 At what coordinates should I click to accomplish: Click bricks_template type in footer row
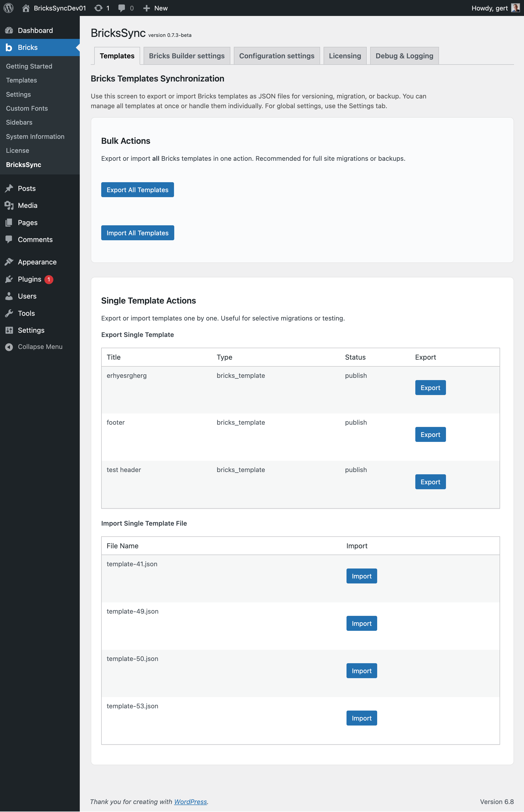click(241, 422)
